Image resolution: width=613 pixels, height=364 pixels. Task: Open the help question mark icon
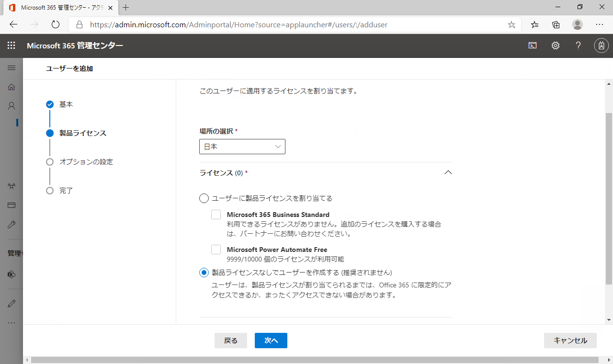point(579,45)
